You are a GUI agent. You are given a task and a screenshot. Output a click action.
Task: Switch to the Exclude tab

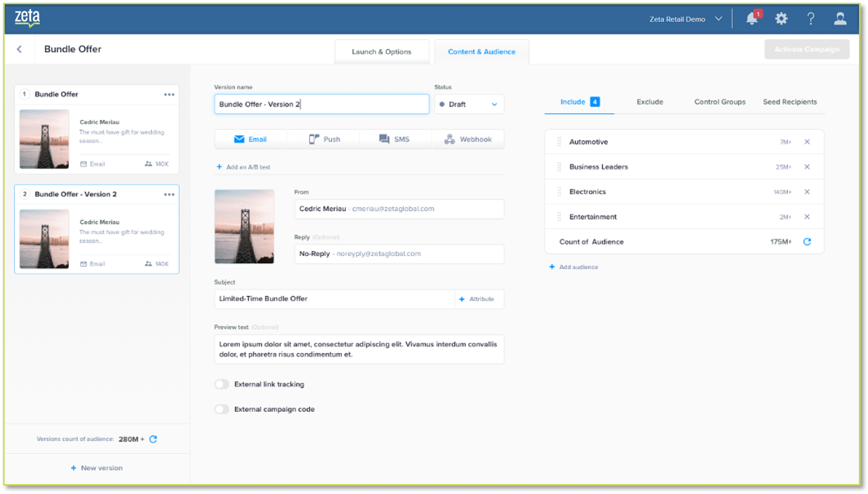coord(650,102)
